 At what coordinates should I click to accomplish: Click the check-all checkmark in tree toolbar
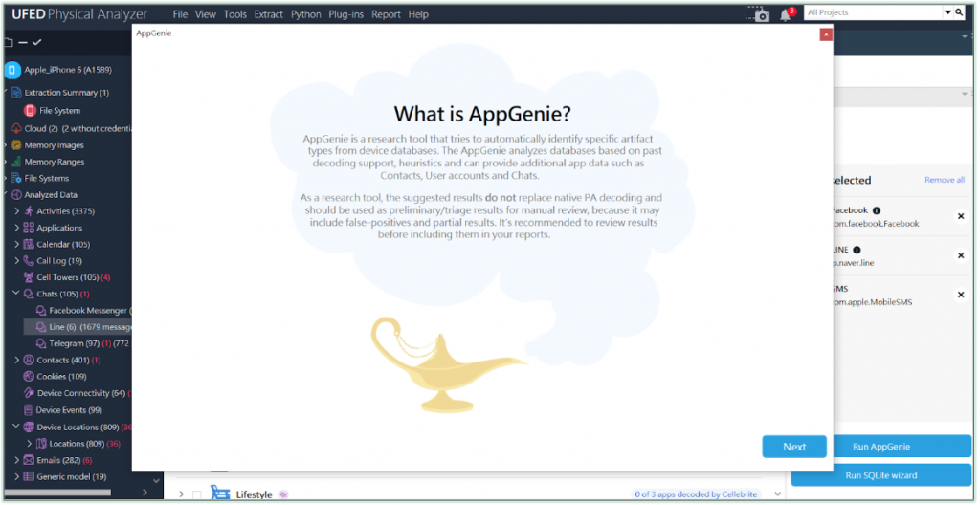[37, 42]
